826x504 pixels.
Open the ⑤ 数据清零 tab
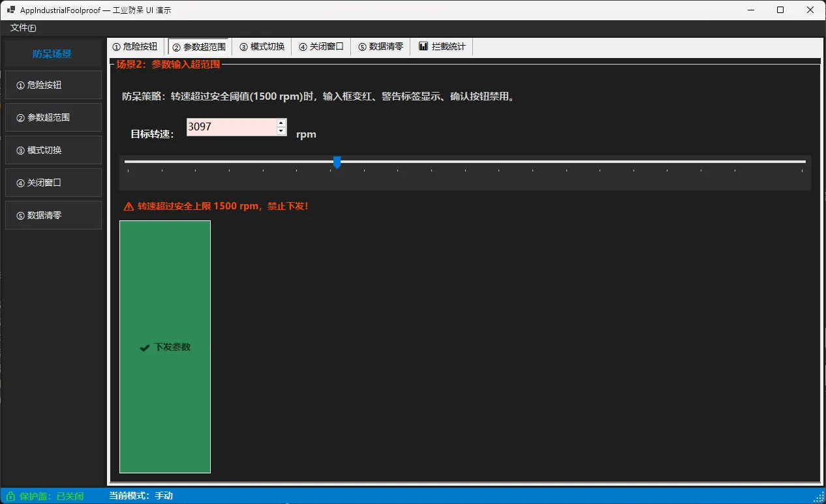(x=380, y=47)
